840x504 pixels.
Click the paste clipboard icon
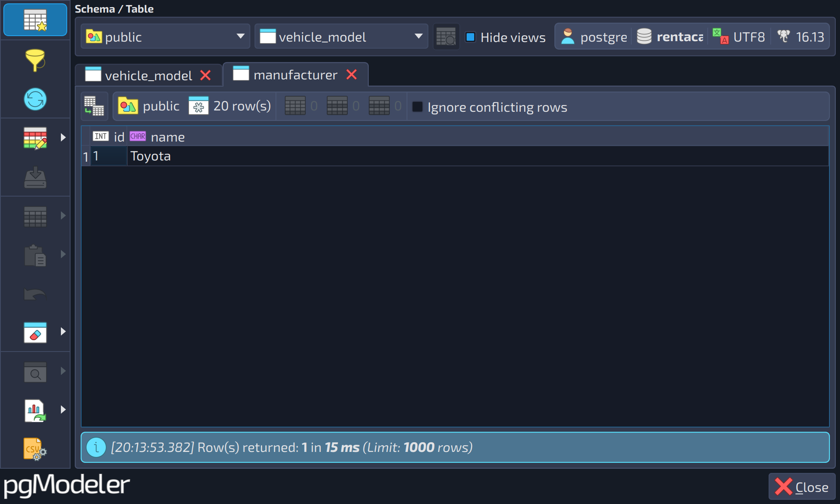point(35,255)
